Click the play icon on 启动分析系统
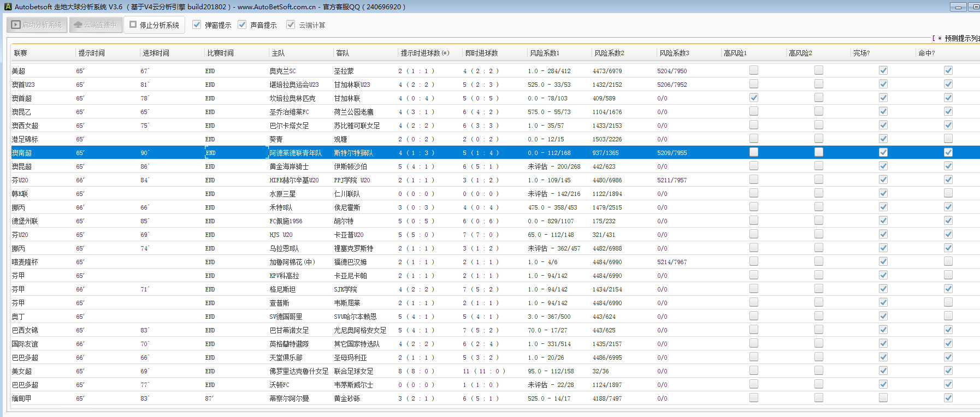980x417 pixels. click(16, 25)
